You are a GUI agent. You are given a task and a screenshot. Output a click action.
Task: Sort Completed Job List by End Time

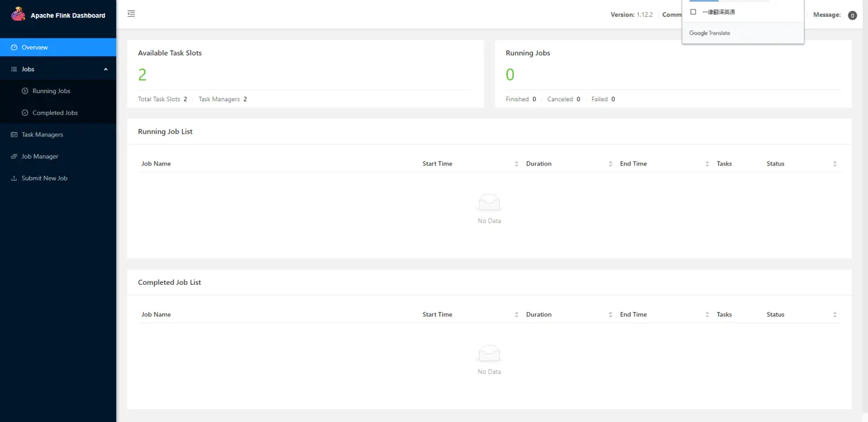click(707, 315)
